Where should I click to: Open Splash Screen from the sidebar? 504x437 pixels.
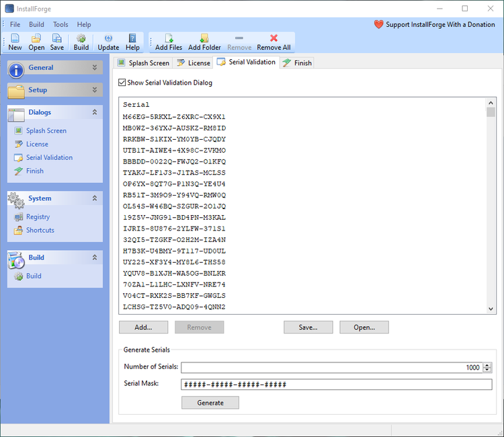(46, 130)
